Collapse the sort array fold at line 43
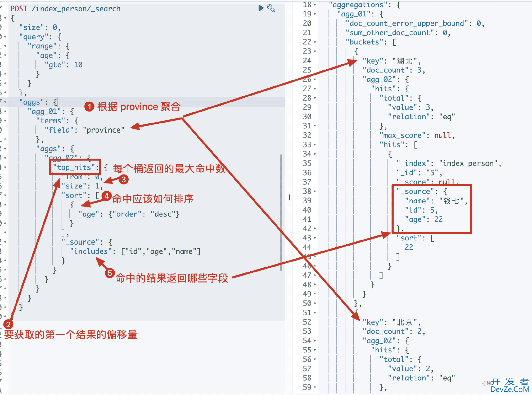 click(x=315, y=238)
